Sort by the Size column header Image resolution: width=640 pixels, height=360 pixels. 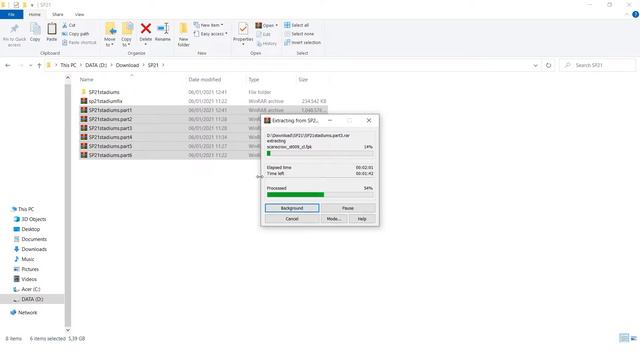303,80
